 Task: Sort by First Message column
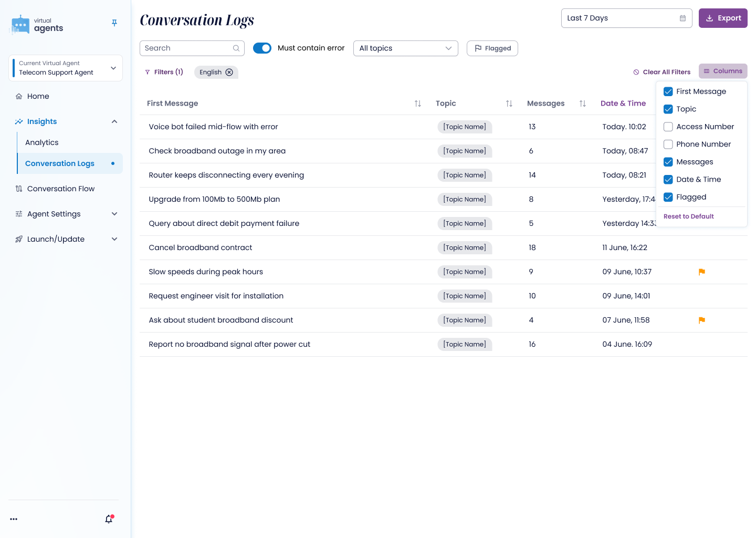click(418, 104)
